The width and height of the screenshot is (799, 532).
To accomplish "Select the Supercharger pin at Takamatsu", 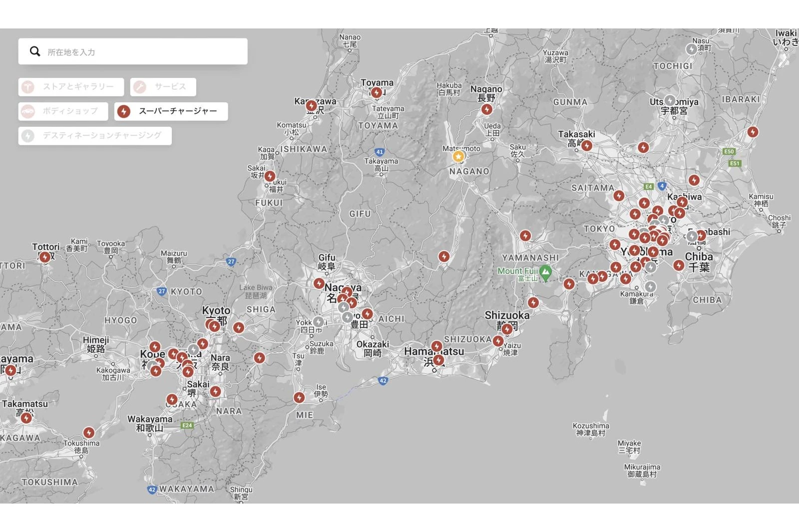I will [26, 418].
